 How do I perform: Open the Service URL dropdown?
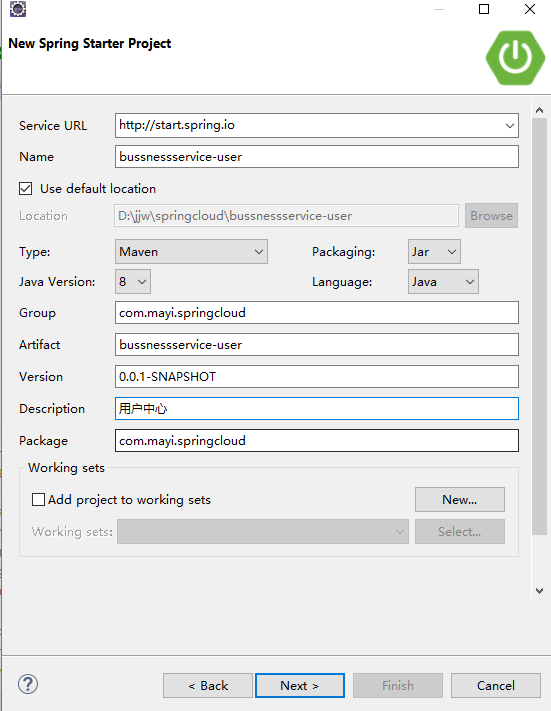510,126
